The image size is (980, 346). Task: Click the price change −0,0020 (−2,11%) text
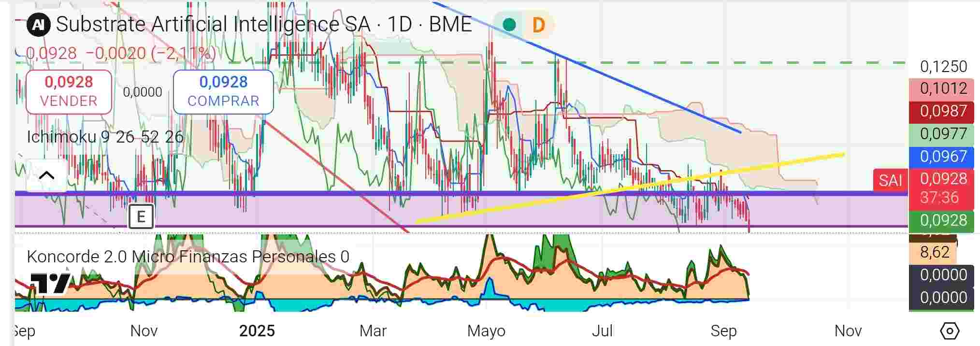150,53
